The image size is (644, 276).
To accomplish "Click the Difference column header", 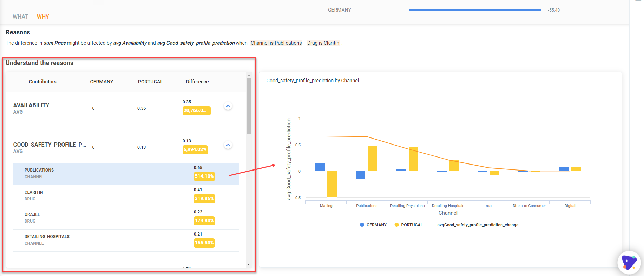I will click(197, 82).
